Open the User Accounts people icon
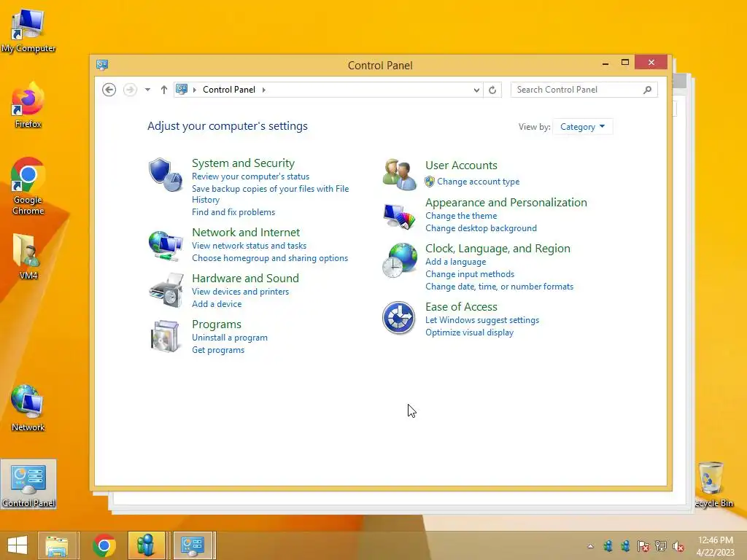This screenshot has height=560, width=747. 399,174
